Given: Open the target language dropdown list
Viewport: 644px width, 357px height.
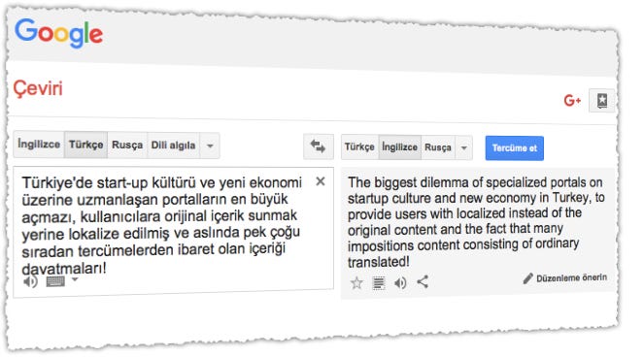Looking at the screenshot, I should (x=463, y=147).
